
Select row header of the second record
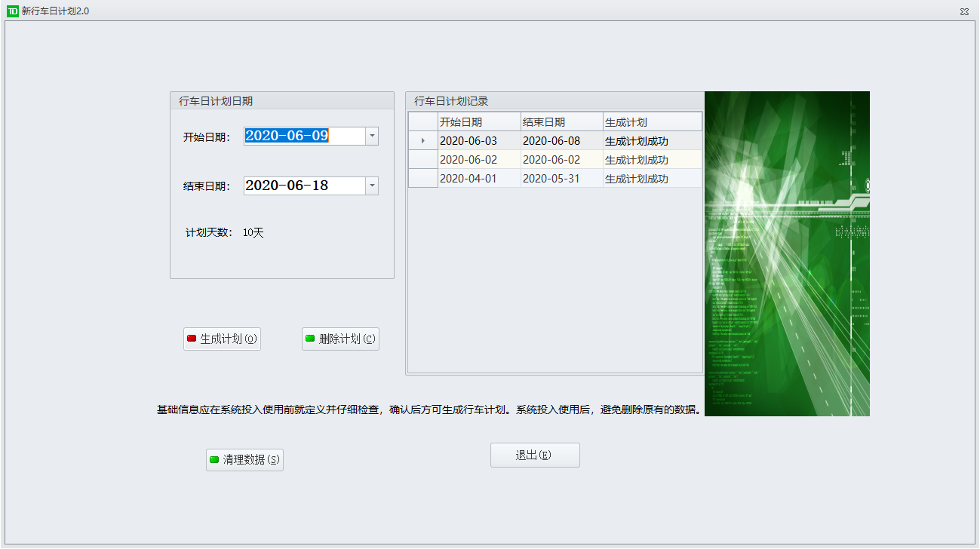click(422, 160)
